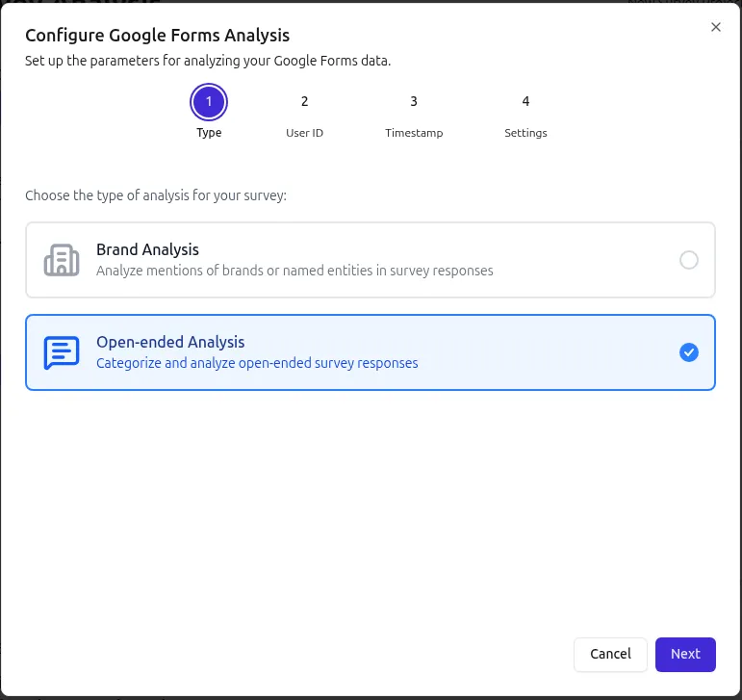Click the 'Configure Google Forms Analysis' heading
The image size is (742, 700).
pyautogui.click(x=157, y=35)
